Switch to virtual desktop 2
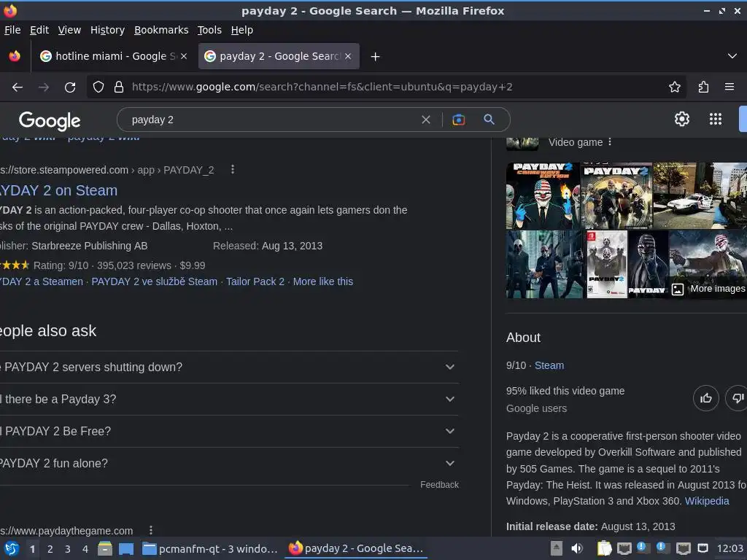Screen dimensions: 747x560 [50, 548]
